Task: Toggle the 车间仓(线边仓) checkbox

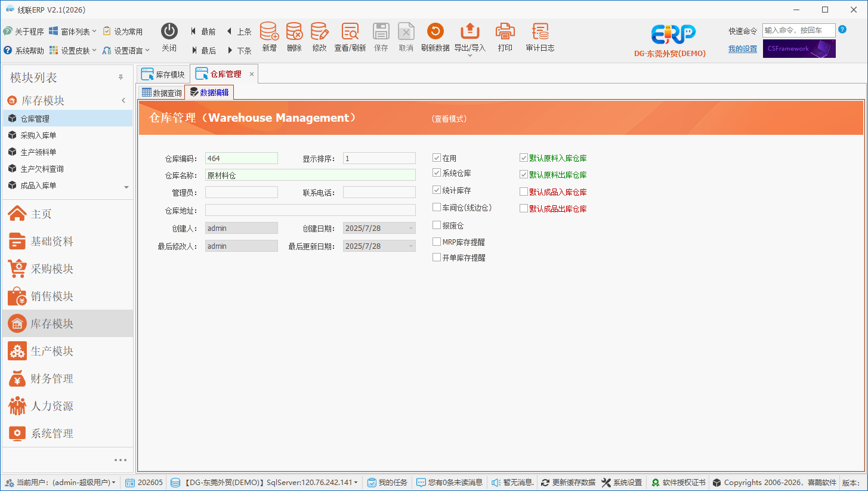Action: [x=437, y=208]
